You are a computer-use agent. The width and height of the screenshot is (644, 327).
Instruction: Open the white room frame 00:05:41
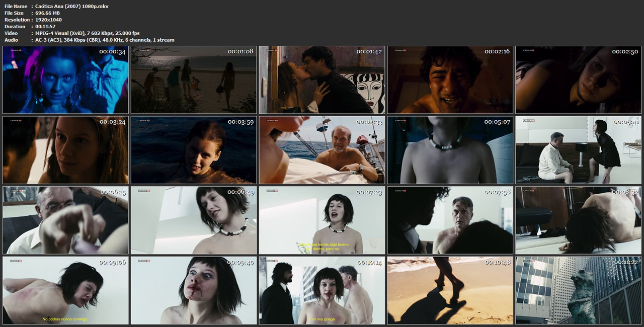pos(579,150)
